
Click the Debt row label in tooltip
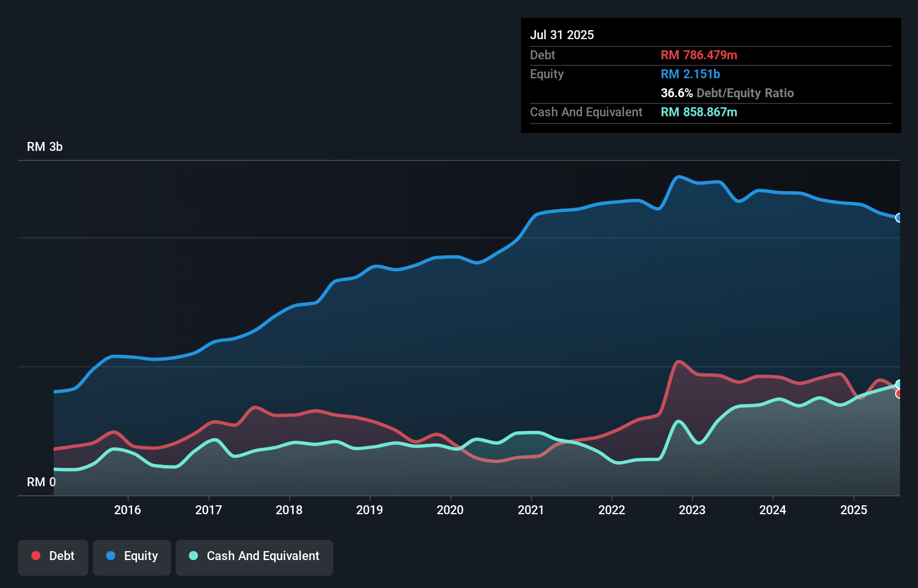[542, 55]
